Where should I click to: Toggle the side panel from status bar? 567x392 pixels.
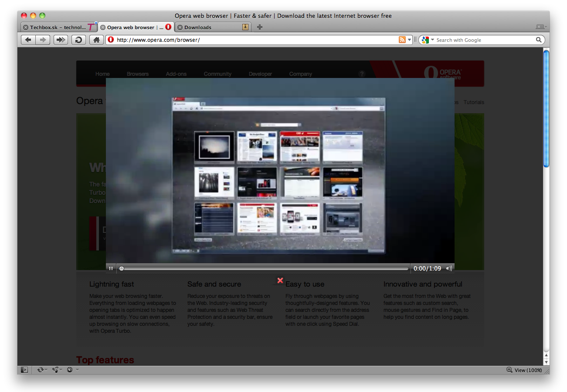click(x=24, y=370)
